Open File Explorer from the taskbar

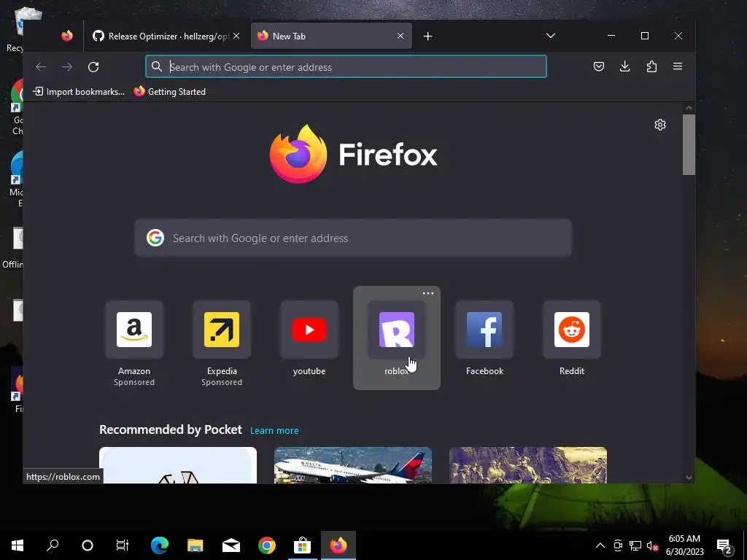click(196, 545)
